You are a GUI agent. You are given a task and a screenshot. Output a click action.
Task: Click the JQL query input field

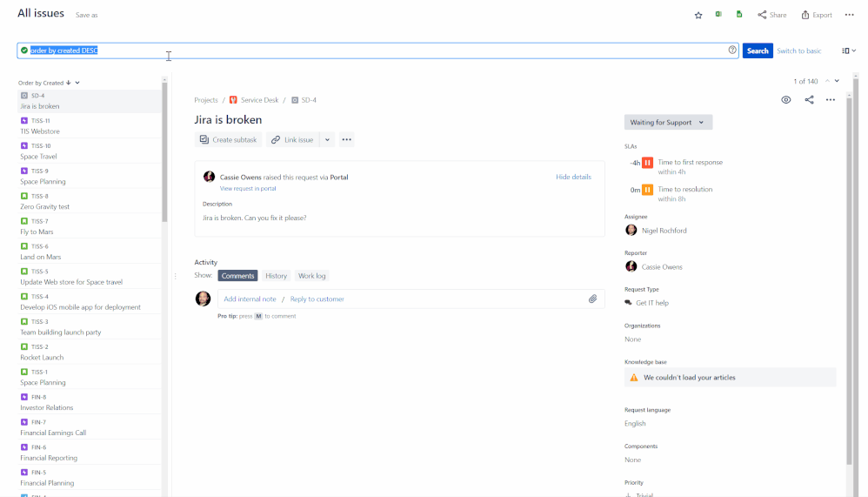377,50
